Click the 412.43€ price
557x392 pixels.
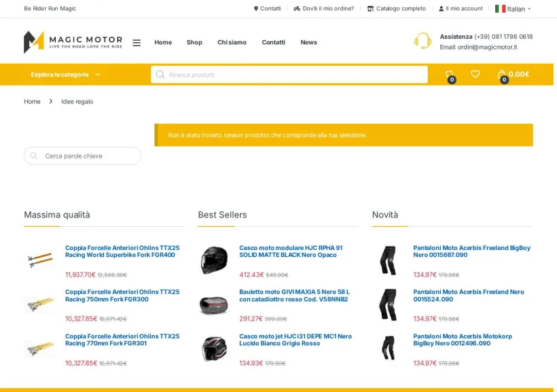251,274
